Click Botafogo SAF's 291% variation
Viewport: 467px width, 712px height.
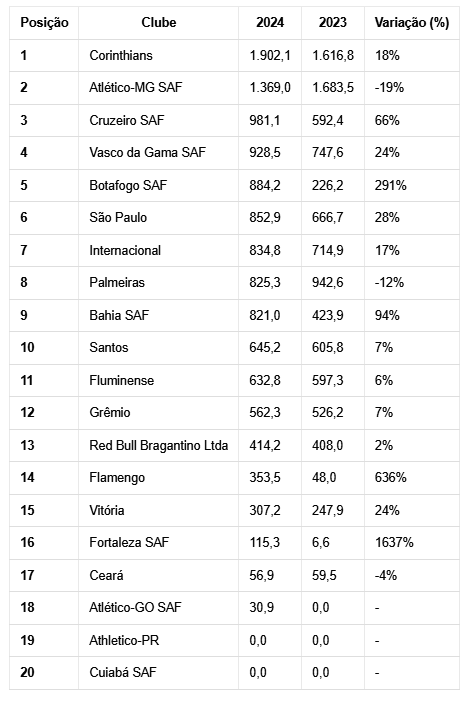(390, 185)
